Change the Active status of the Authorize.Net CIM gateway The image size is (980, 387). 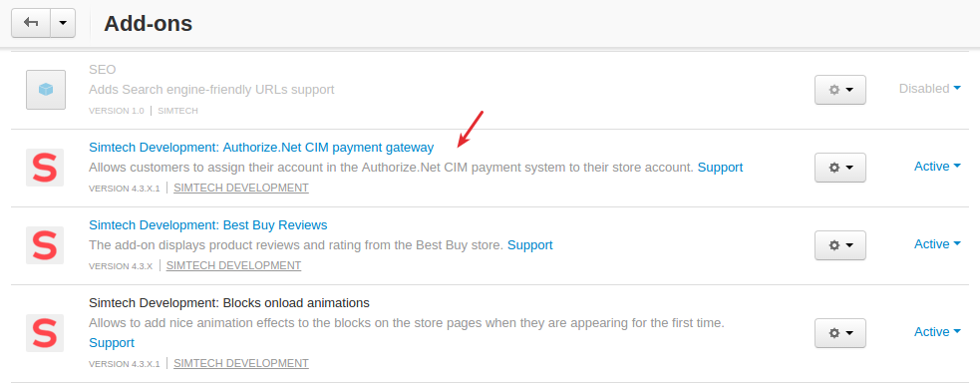click(937, 167)
